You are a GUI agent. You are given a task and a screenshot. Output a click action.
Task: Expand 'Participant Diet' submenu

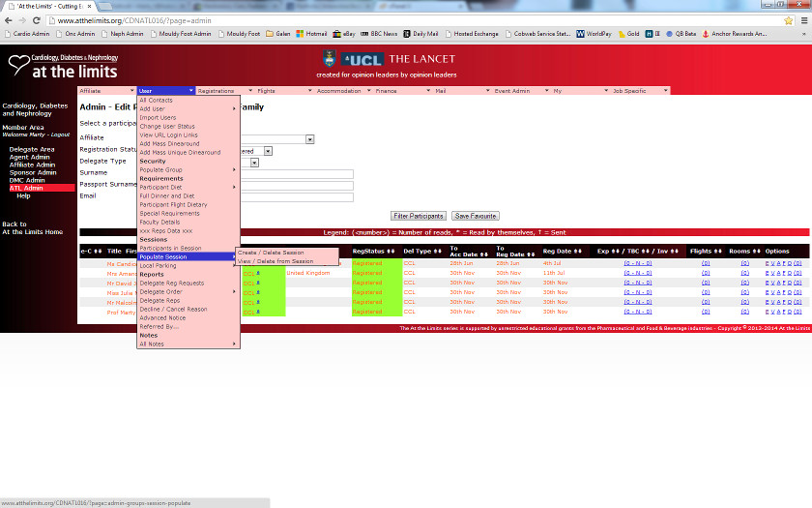pyautogui.click(x=188, y=187)
